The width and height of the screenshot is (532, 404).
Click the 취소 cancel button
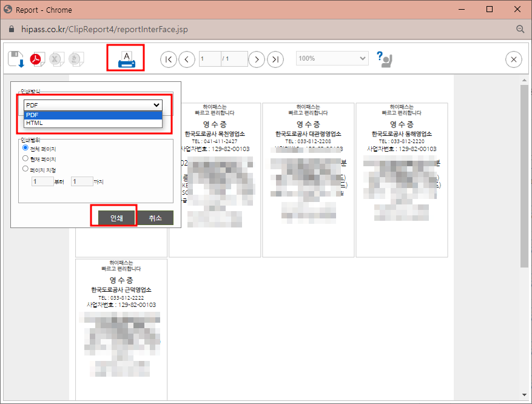(155, 217)
